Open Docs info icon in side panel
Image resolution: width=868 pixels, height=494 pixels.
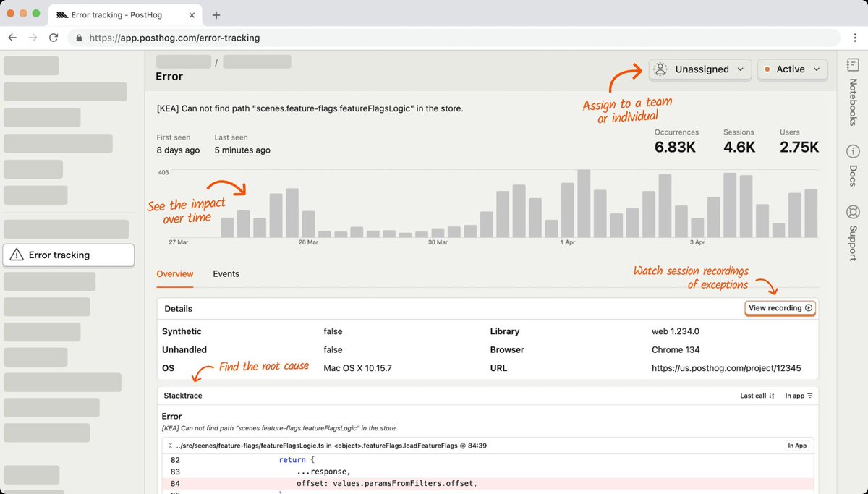(x=853, y=152)
